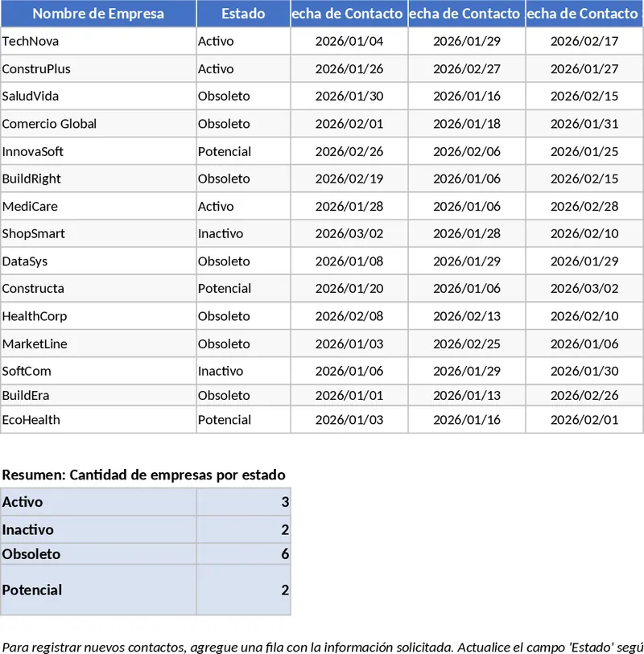Click the EcoHealth company cell

coord(98,419)
